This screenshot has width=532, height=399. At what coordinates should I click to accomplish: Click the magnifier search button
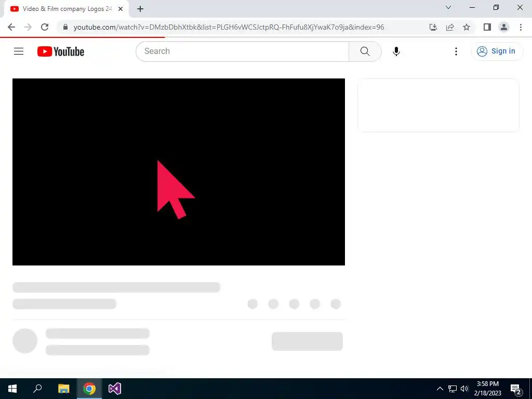click(365, 51)
